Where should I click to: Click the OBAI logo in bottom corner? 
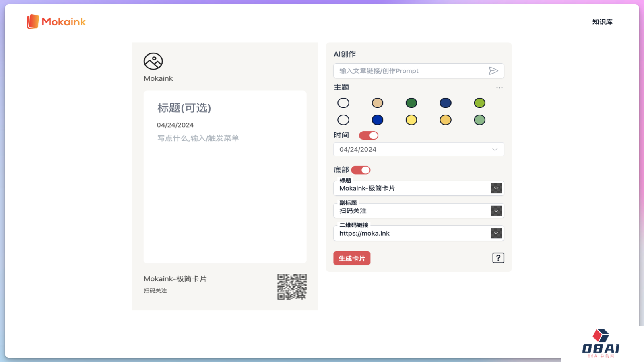601,343
